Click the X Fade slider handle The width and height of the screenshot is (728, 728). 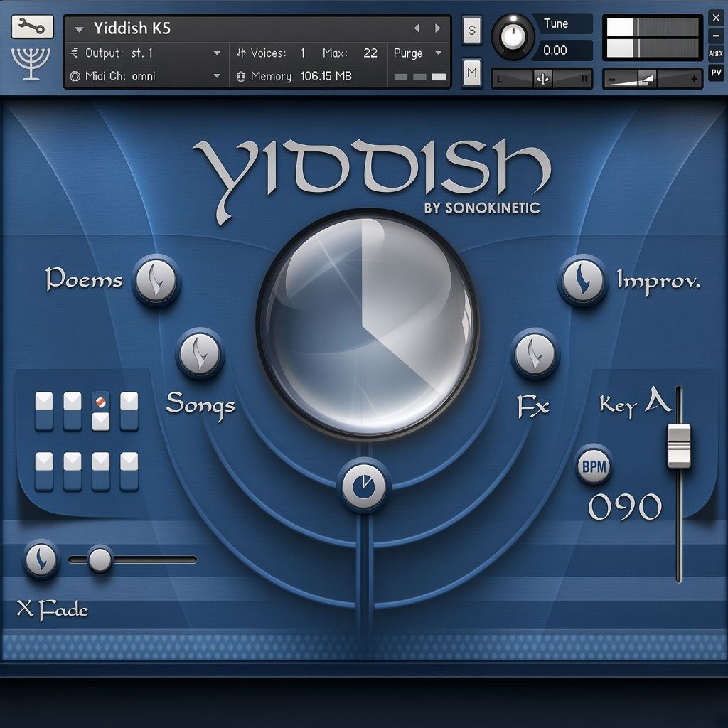click(x=100, y=560)
